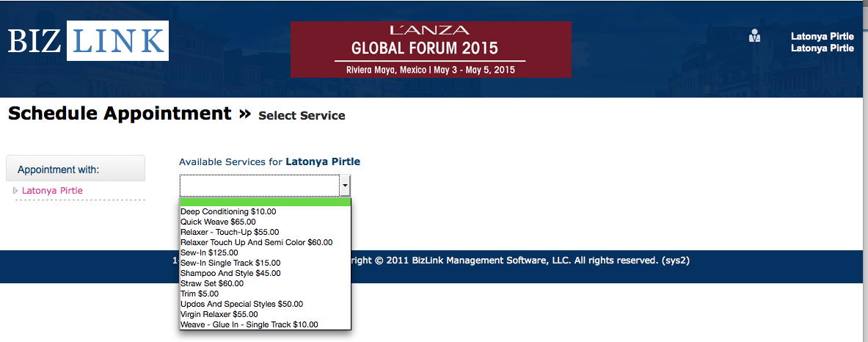Click the Select Service breadcrumb text
This screenshot has height=342, width=868.
coord(302,116)
